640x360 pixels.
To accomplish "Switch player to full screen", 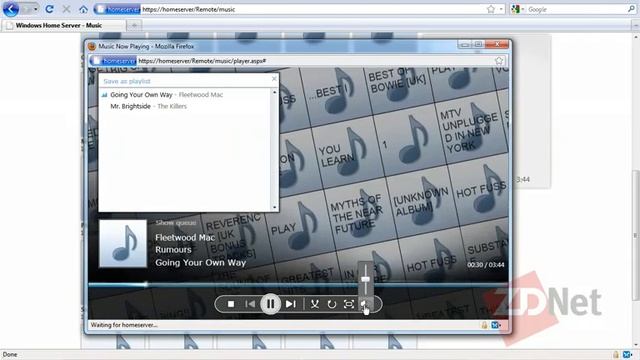I will coord(349,304).
